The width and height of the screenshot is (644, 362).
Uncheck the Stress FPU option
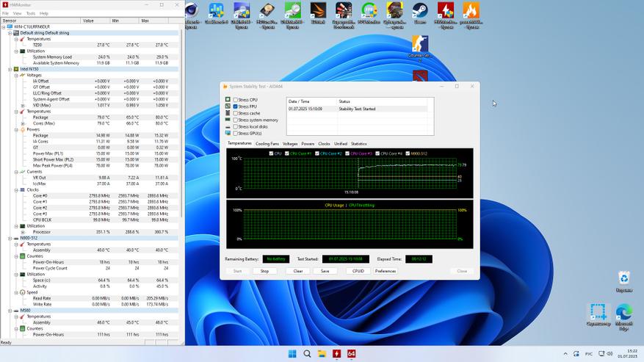[236, 106]
